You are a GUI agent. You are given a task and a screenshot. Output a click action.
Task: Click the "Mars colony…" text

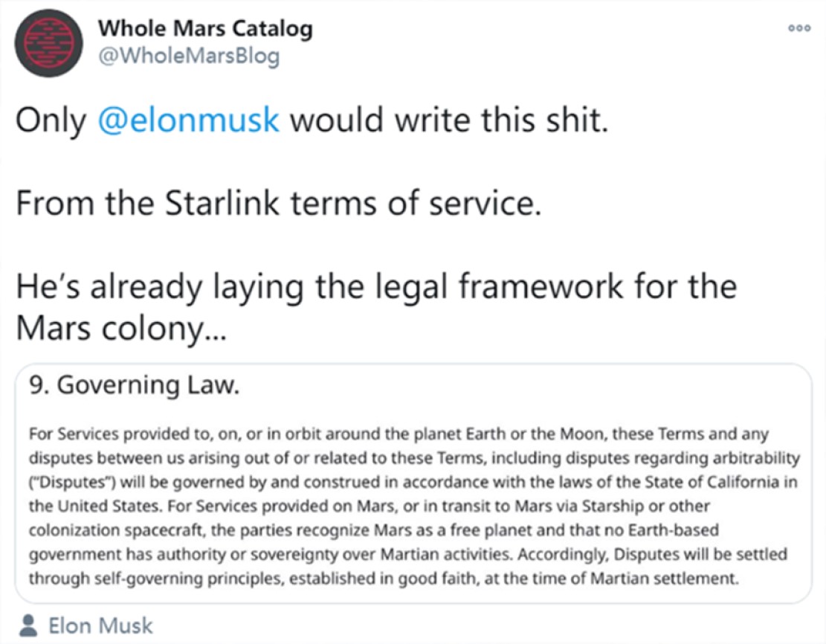click(x=121, y=329)
